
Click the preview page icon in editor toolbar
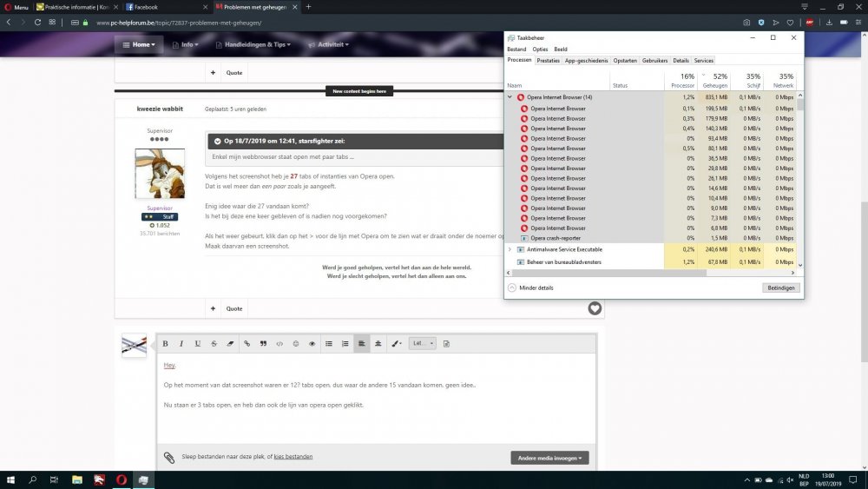447,343
